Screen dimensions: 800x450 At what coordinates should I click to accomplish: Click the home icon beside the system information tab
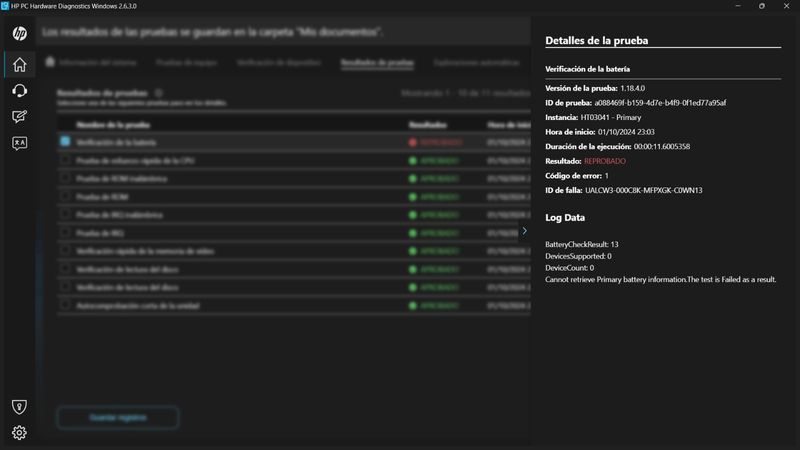tap(49, 62)
